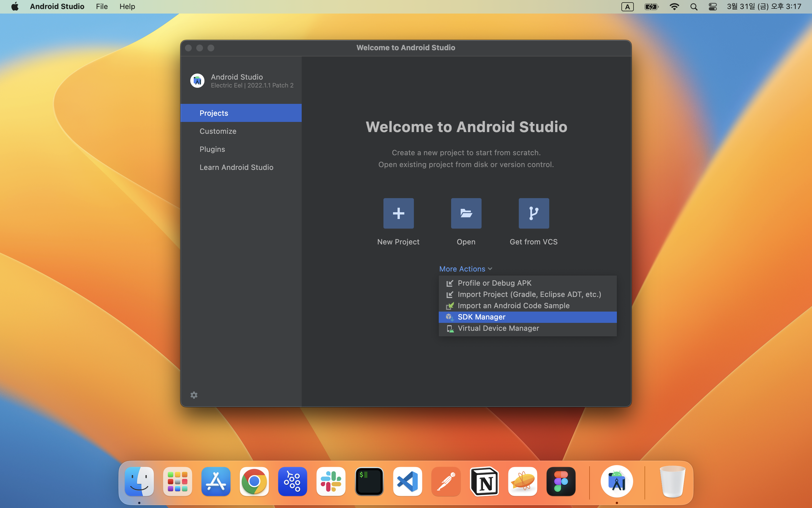Choose Import an Android Code Sample
The width and height of the screenshot is (812, 508).
(528, 306)
